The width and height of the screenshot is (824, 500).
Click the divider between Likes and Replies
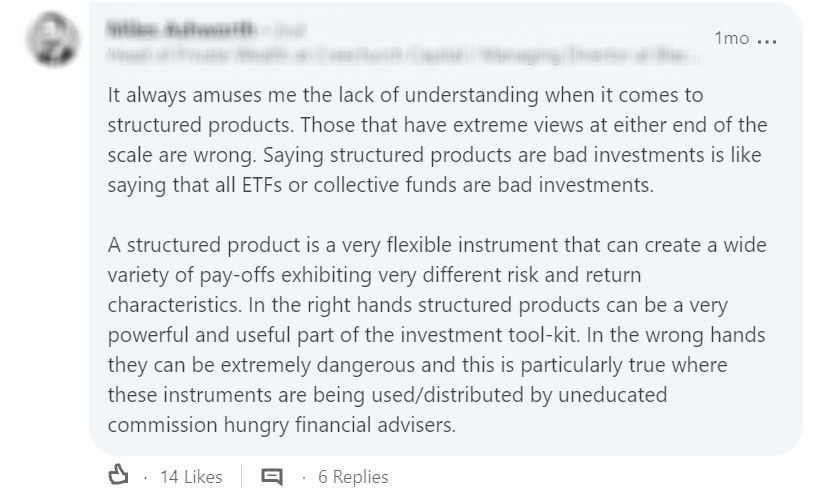241,477
